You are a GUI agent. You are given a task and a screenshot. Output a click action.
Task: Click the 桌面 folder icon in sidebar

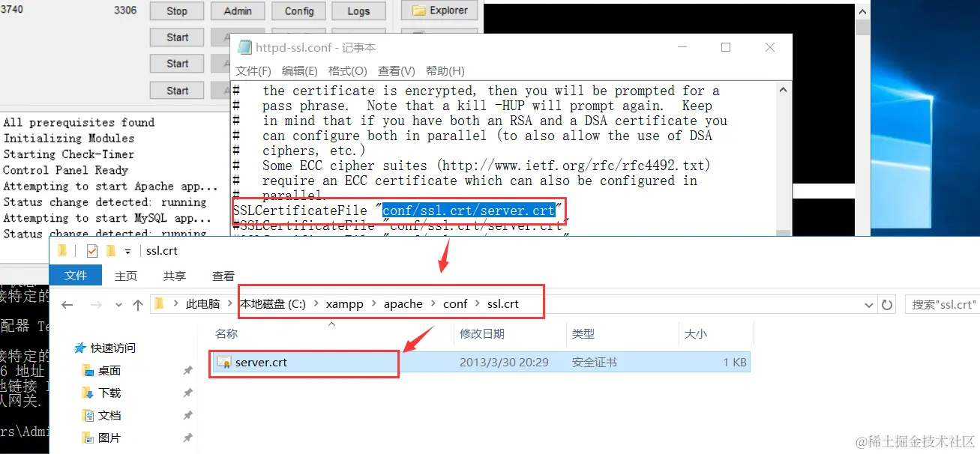[x=88, y=370]
